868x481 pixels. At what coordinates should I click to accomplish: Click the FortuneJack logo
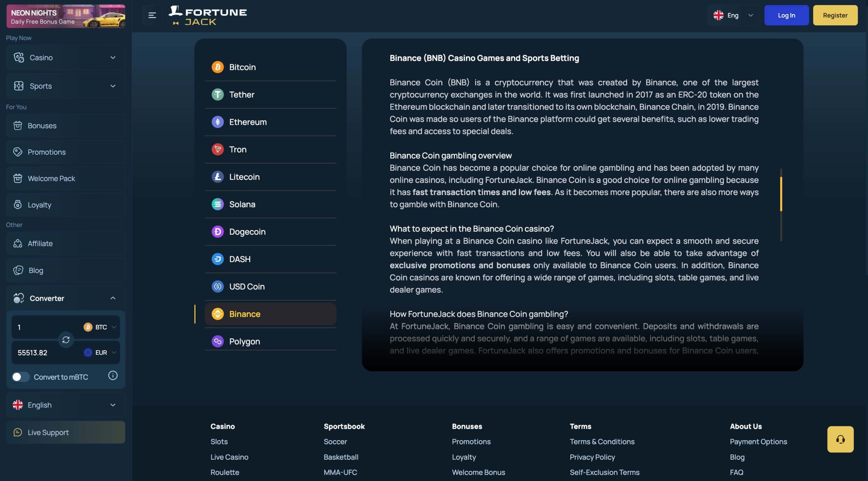pos(208,15)
